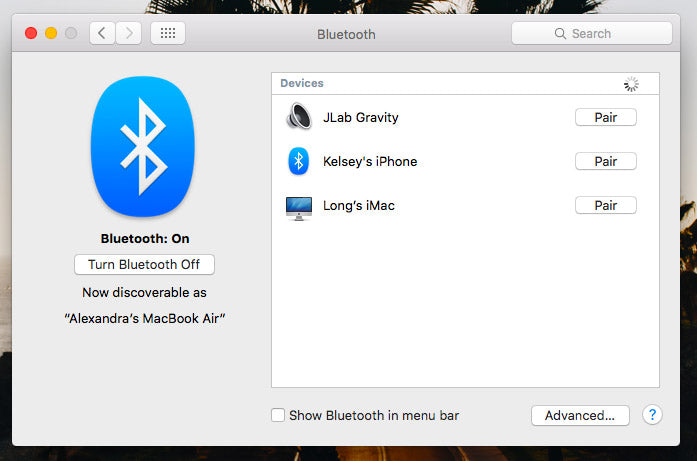The width and height of the screenshot is (697, 461).
Task: Click the Devices list header
Action: (x=465, y=84)
